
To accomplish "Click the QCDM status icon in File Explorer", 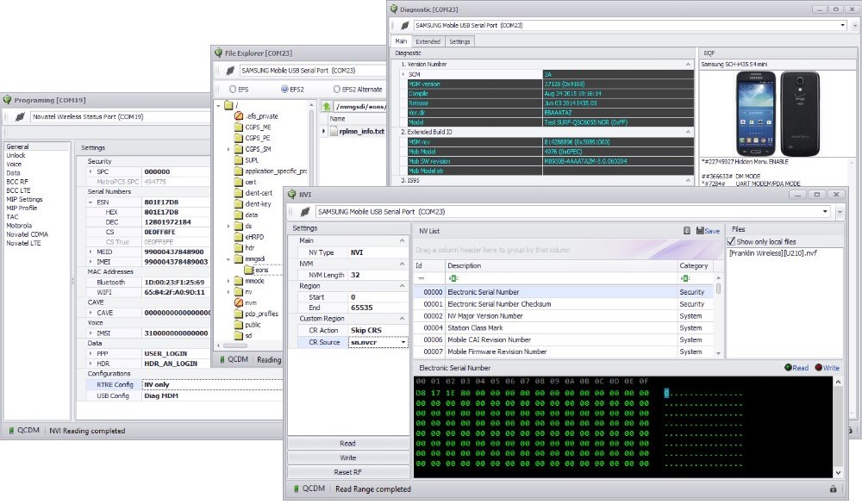I will (222, 359).
